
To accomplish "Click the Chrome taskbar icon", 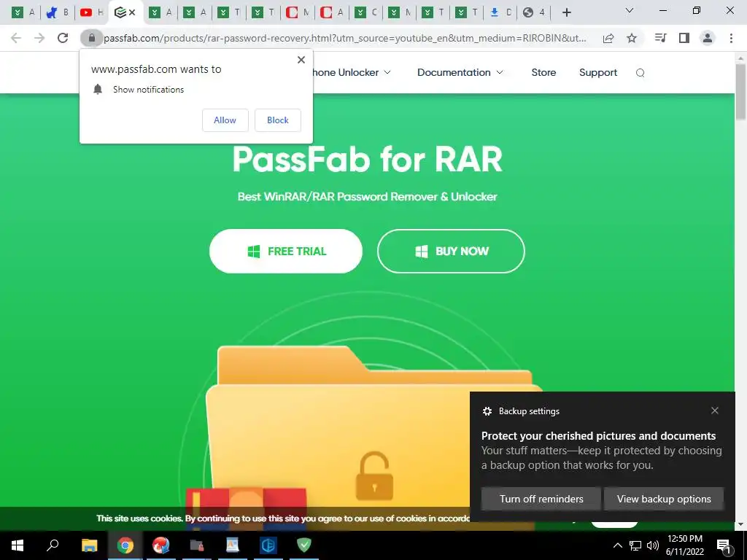I will pos(125,545).
